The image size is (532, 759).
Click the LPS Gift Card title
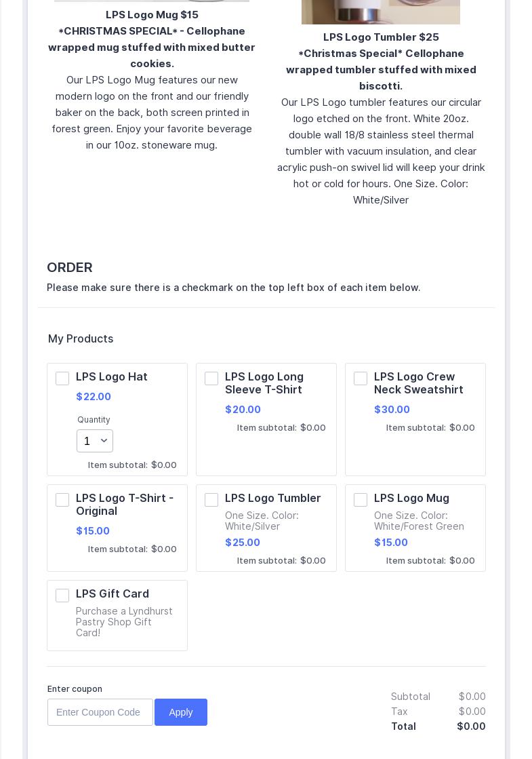coord(112,593)
